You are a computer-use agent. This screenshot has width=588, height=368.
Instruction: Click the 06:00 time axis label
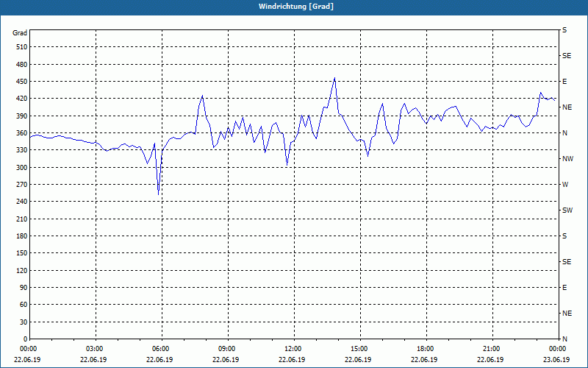click(162, 349)
